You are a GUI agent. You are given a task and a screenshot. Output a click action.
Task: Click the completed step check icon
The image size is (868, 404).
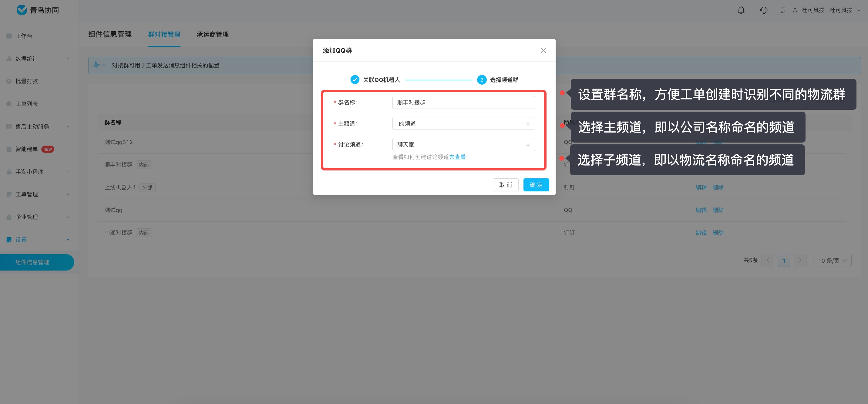(x=355, y=80)
